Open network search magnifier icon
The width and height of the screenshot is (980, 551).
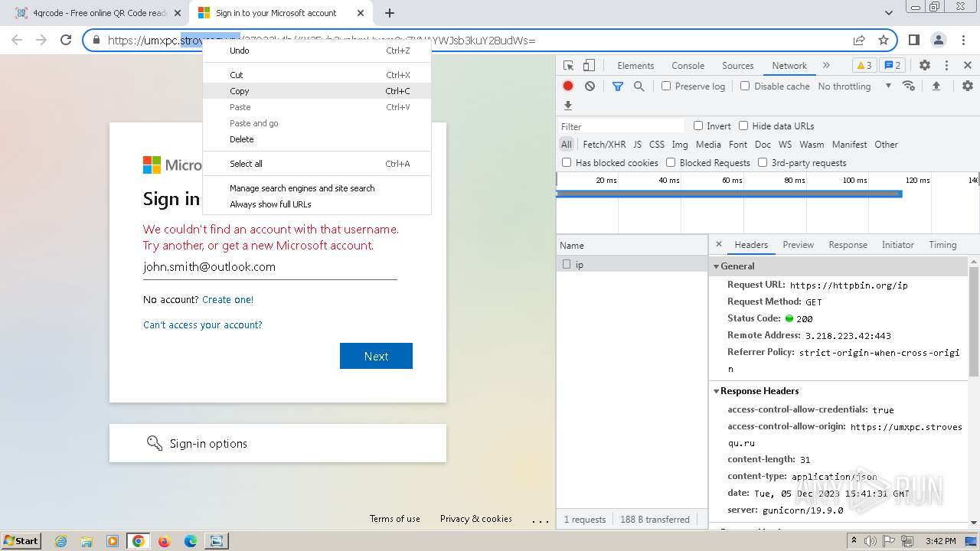639,86
